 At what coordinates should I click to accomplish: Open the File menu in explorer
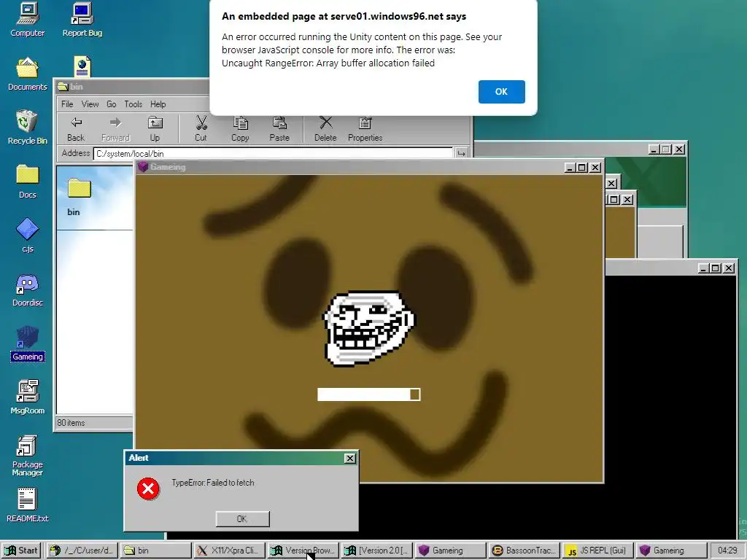point(67,104)
